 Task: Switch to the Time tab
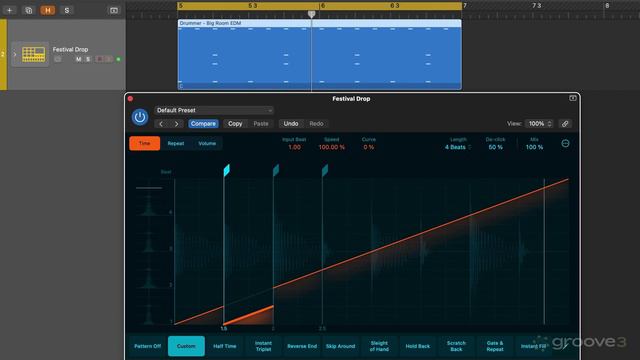(x=144, y=143)
